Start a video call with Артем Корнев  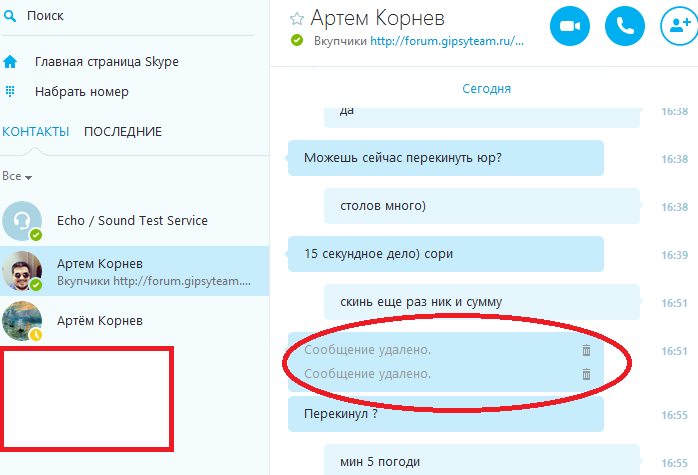(570, 26)
